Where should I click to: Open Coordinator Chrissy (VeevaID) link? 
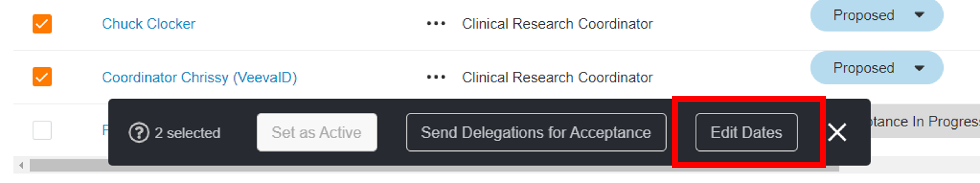coord(199,78)
